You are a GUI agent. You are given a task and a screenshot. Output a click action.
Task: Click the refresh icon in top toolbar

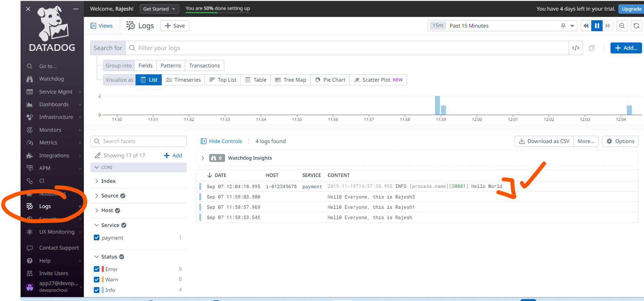tap(636, 26)
